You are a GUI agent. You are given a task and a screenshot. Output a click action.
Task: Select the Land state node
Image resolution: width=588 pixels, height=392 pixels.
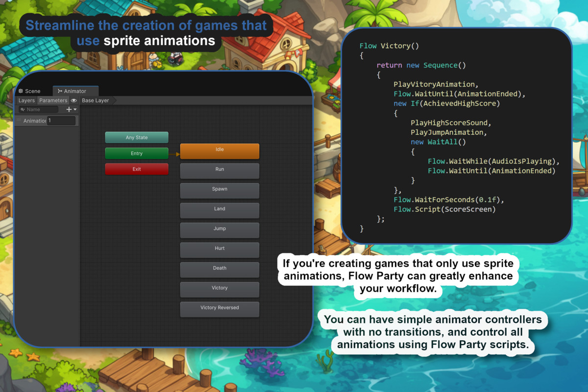click(220, 210)
